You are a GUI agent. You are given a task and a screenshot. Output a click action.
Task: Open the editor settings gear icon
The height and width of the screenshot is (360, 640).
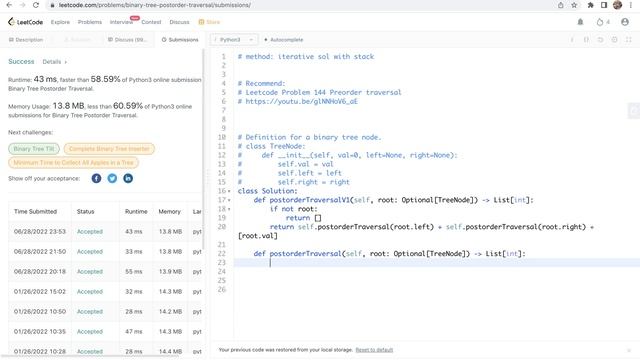click(x=614, y=40)
